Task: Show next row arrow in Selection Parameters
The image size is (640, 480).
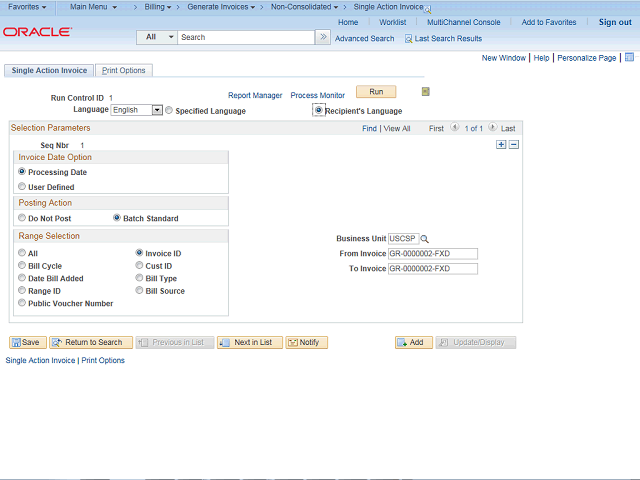Action: [493, 127]
